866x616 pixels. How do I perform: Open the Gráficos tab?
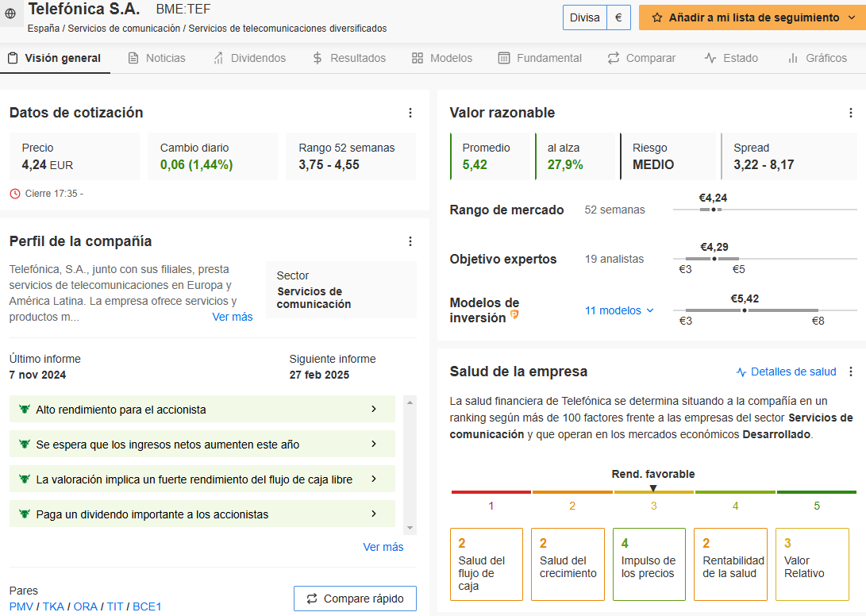point(817,58)
